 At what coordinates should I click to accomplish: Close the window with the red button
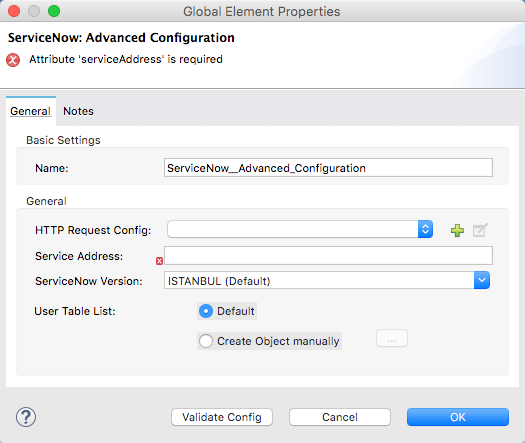point(14,11)
